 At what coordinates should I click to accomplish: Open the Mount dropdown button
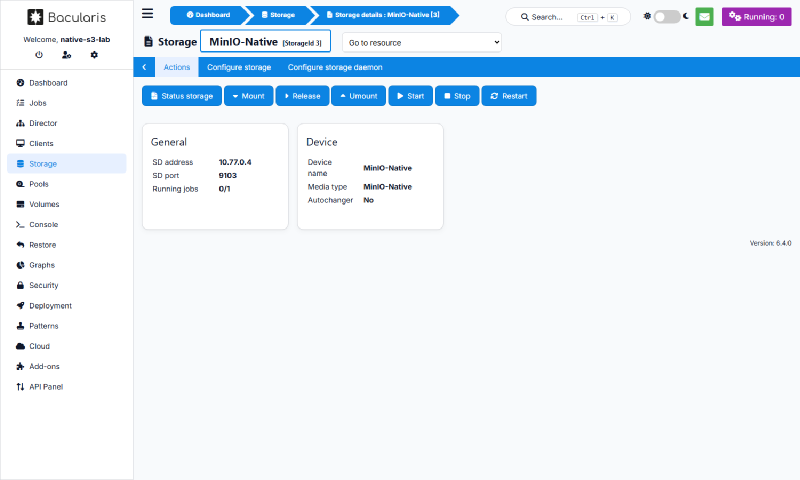point(248,96)
